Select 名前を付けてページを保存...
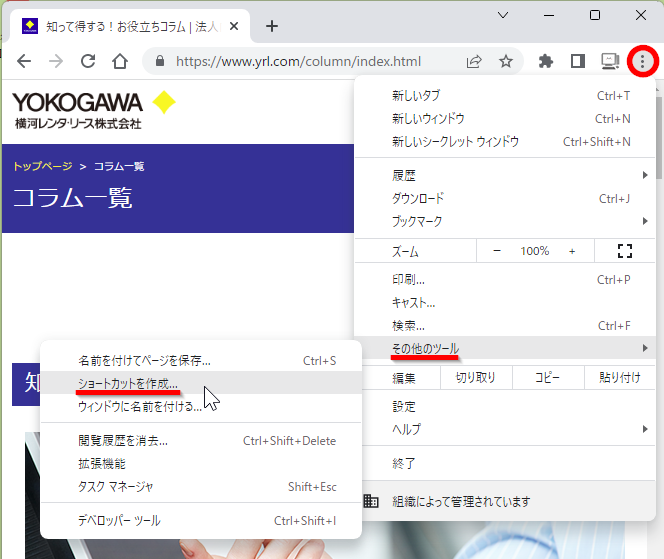The height and width of the screenshot is (559, 664). pyautogui.click(x=201, y=361)
